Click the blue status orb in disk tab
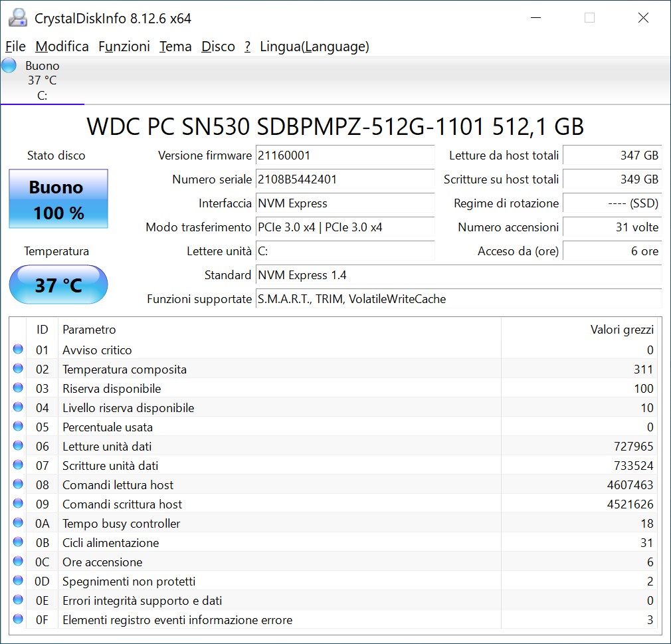Screen dimensions: 671x644 [x=9, y=66]
